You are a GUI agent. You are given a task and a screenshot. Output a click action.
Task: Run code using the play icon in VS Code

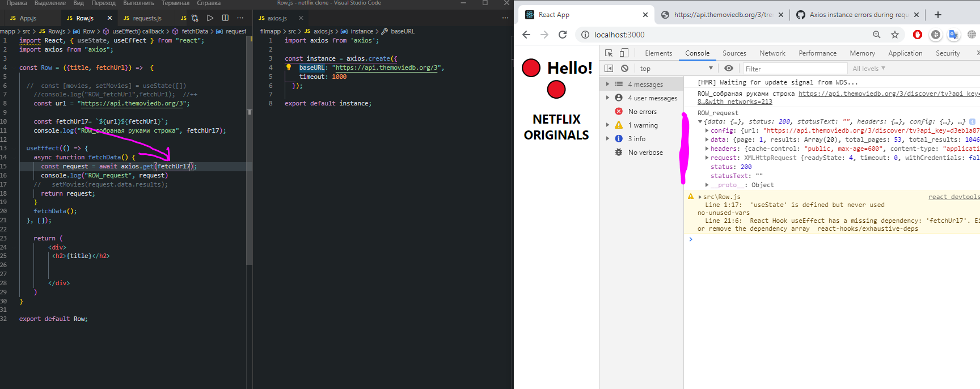click(x=210, y=18)
